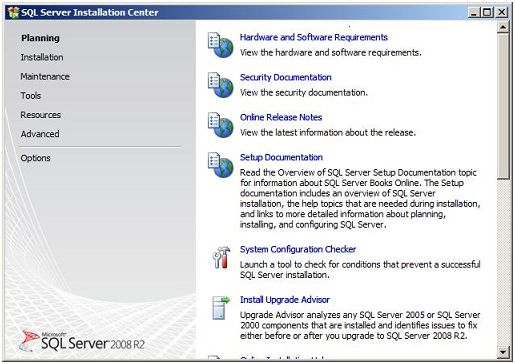515x364 pixels.
Task: Switch to the Installation section
Action: point(42,57)
